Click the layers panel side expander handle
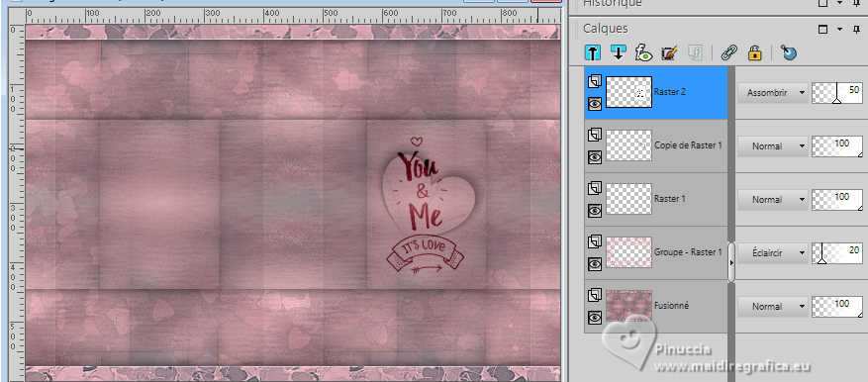868x382 pixels. tap(731, 262)
